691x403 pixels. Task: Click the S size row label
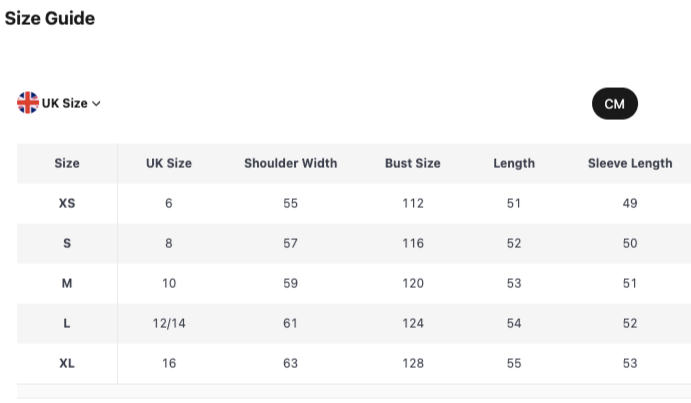67,243
